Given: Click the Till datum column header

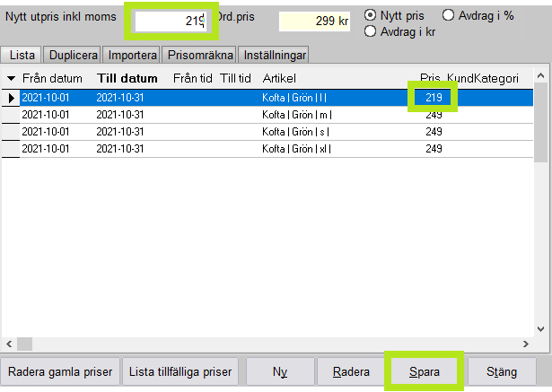Looking at the screenshot, I should 127,79.
